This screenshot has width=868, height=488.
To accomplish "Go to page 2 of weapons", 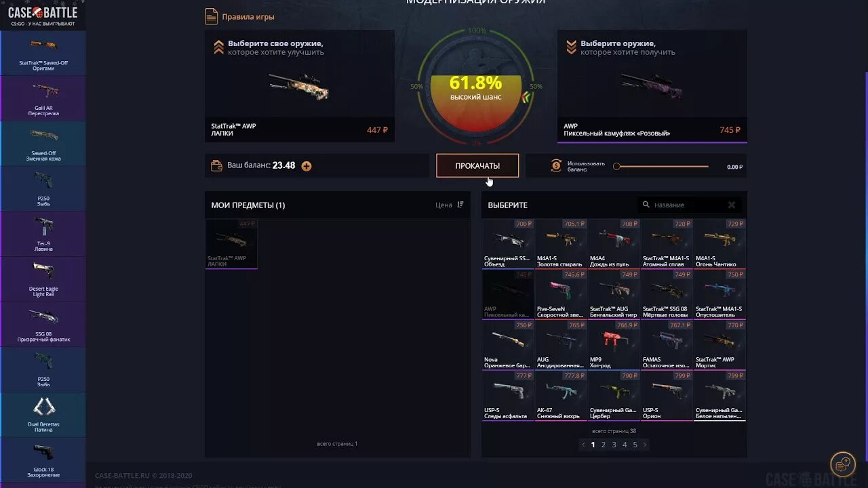I will (x=604, y=445).
